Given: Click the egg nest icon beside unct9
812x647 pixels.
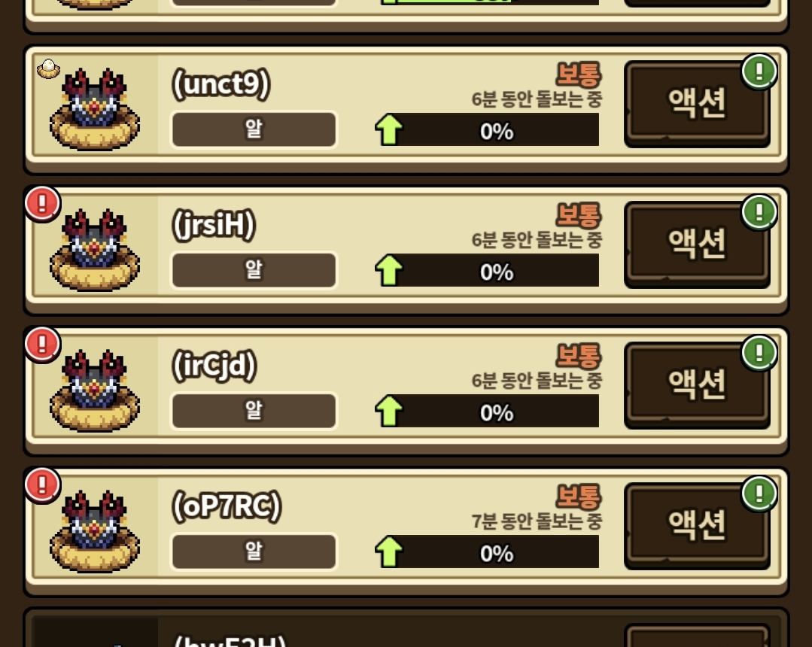Looking at the screenshot, I should 48,69.
